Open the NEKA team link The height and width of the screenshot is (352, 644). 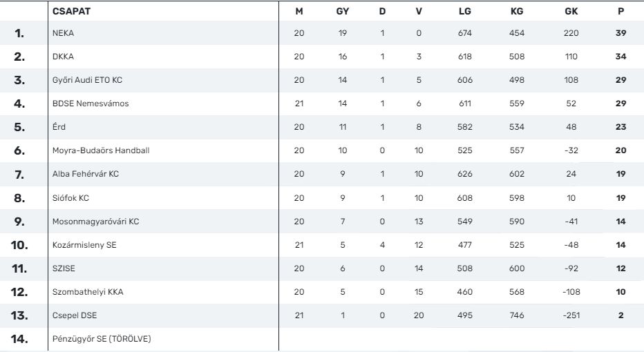(x=63, y=33)
